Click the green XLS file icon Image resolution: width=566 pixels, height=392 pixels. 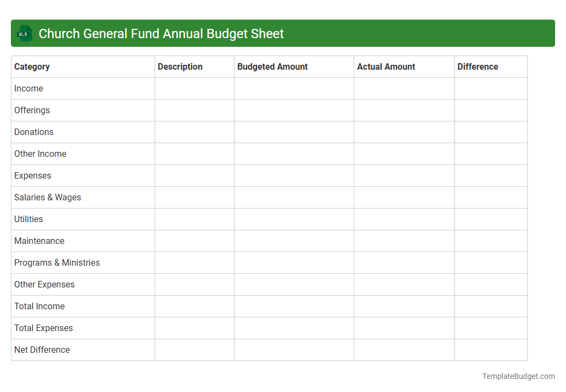[x=24, y=33]
